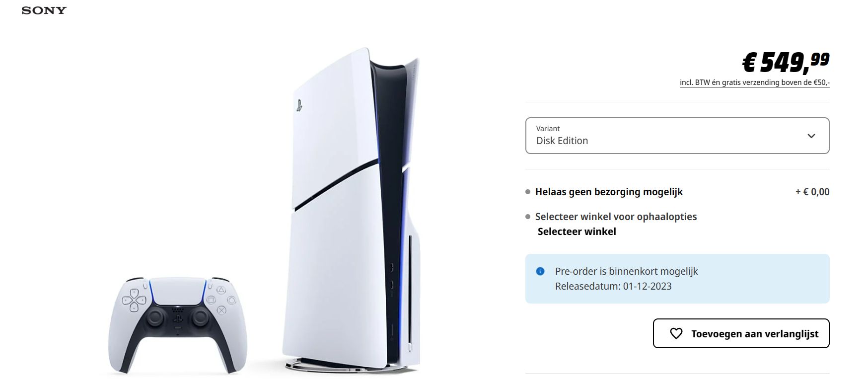
Task: Click the PlayStation logo on the console image
Action: (x=299, y=106)
